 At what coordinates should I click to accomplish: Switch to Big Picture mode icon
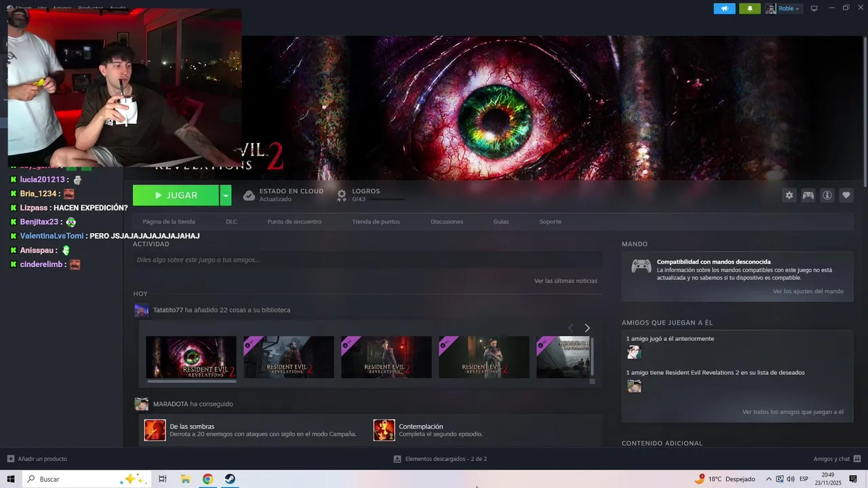814,8
